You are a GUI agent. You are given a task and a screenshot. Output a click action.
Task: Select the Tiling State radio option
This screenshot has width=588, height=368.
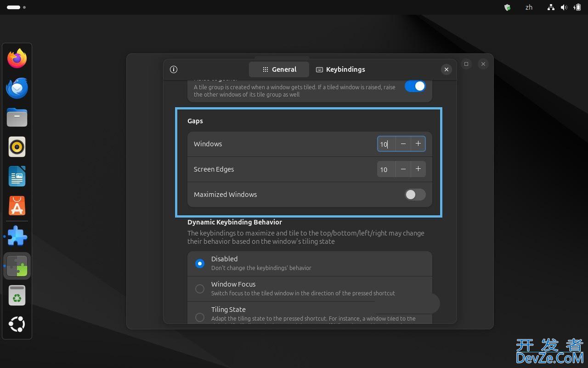point(200,317)
